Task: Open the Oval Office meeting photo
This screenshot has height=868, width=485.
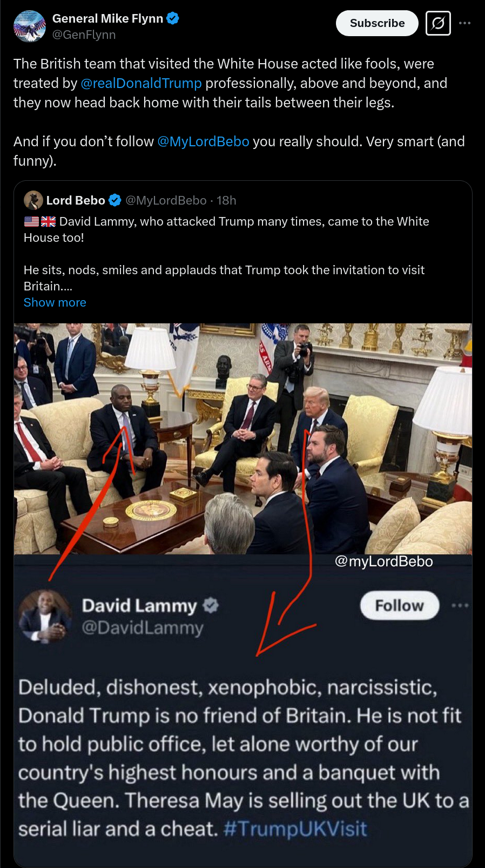Action: coord(243,439)
